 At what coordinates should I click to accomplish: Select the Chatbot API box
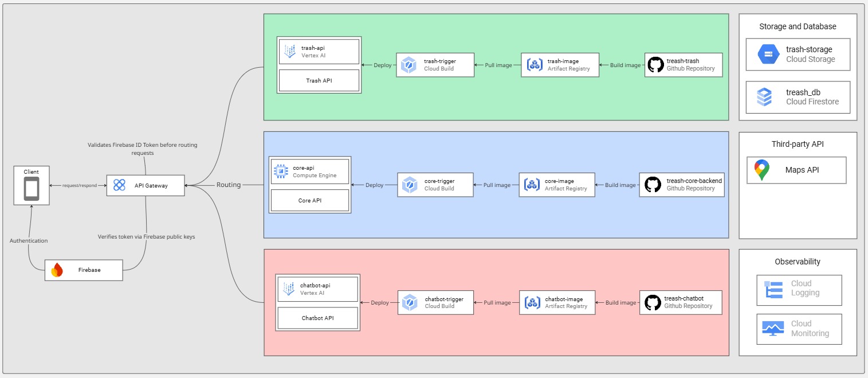[x=317, y=318]
